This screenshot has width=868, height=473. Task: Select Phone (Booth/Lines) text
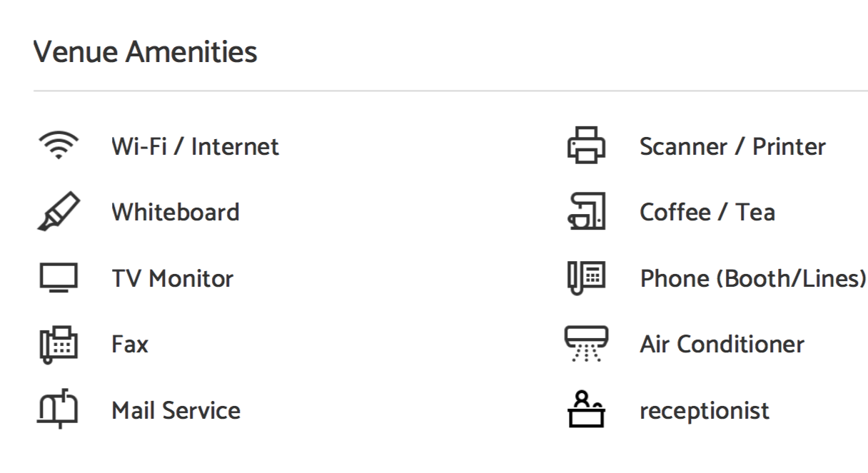(753, 279)
